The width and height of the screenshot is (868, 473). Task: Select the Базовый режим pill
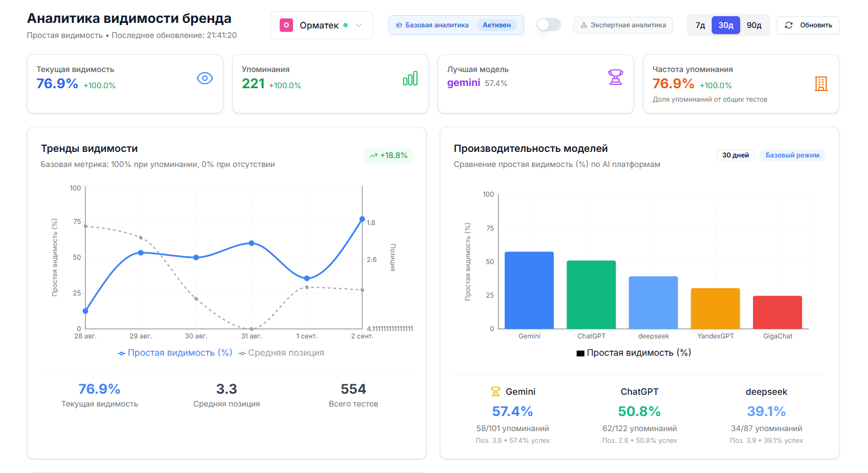792,155
